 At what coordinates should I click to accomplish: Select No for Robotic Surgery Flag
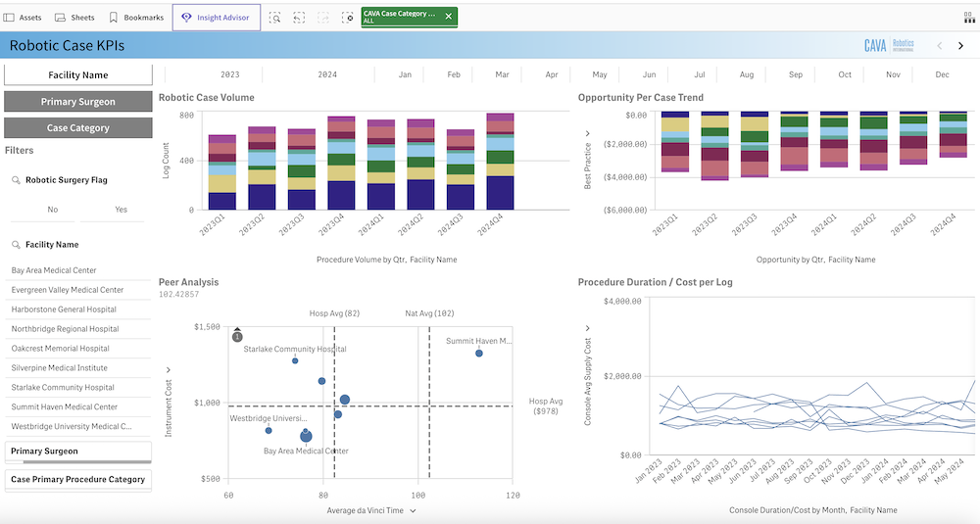53,210
